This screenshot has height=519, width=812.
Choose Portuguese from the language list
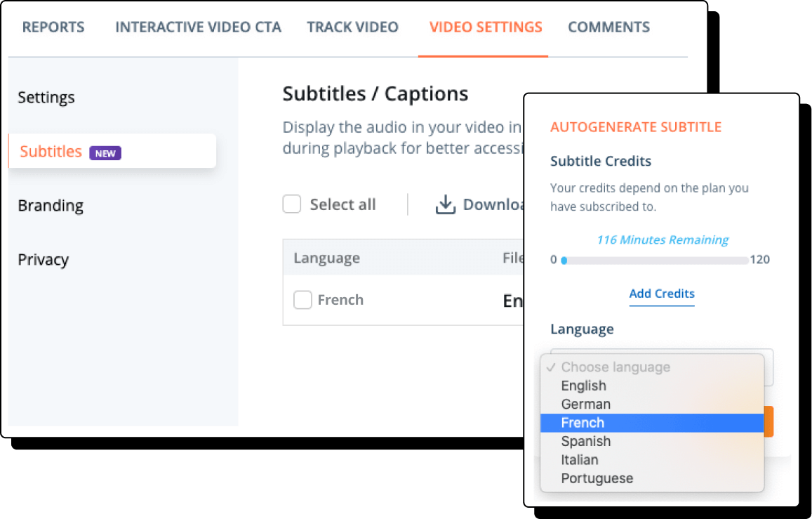597,478
